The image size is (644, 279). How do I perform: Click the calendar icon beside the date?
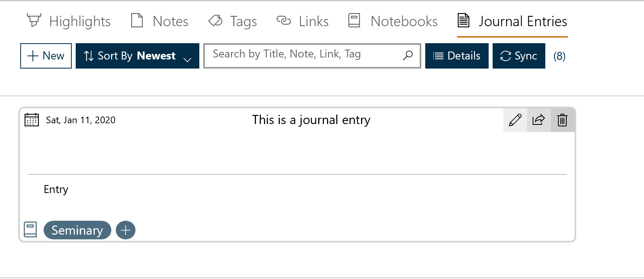point(31,119)
